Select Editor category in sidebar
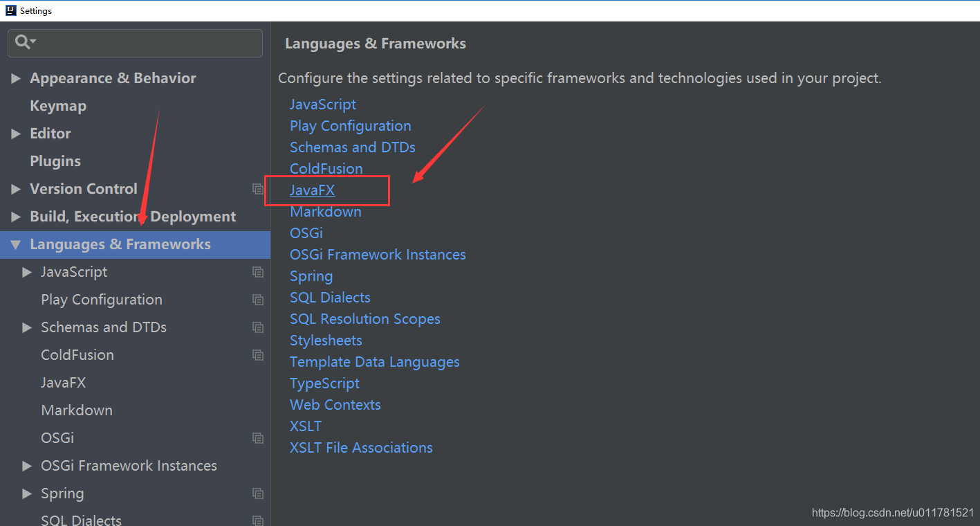Viewport: 980px width, 526px height. pos(50,134)
